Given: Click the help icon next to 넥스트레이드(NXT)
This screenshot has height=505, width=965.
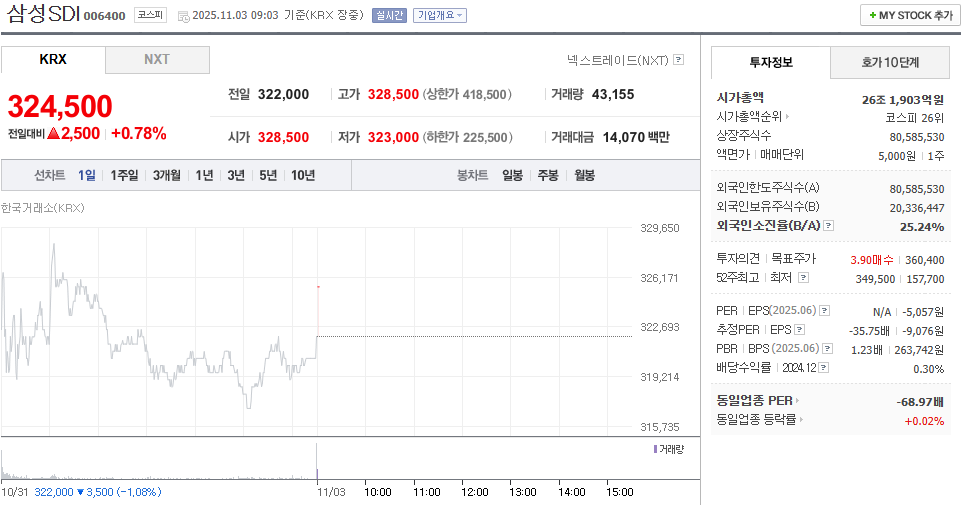Looking at the screenshot, I should pyautogui.click(x=679, y=60).
